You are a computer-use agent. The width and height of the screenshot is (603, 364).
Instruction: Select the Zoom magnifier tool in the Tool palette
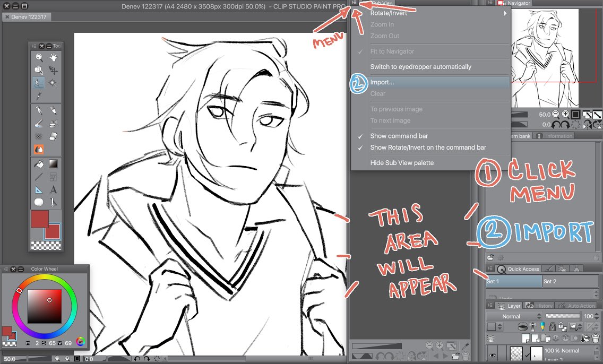point(39,58)
